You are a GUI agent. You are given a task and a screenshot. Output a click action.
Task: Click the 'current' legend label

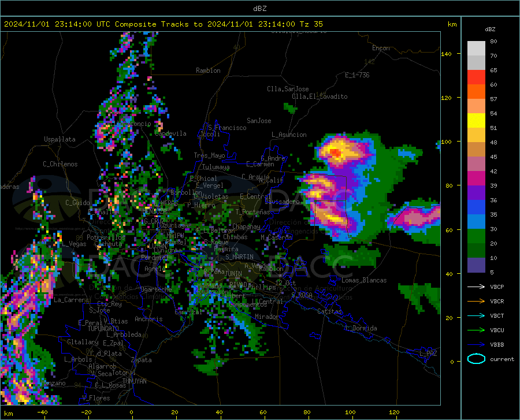[x=502, y=359]
